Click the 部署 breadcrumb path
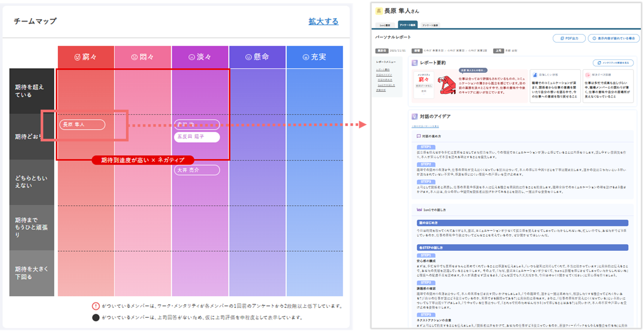Viewport: 644px width, 331px height. pyautogui.click(x=456, y=51)
